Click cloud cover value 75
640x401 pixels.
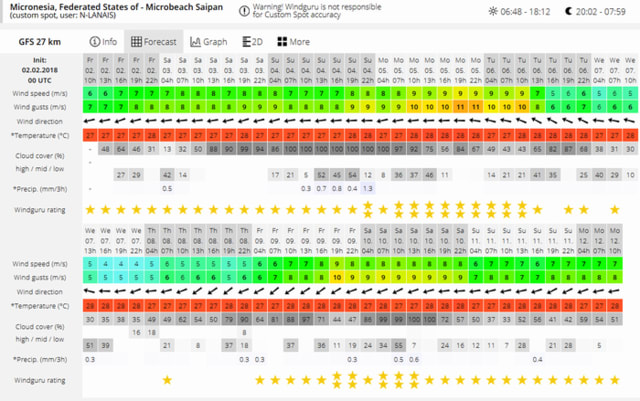(429, 149)
